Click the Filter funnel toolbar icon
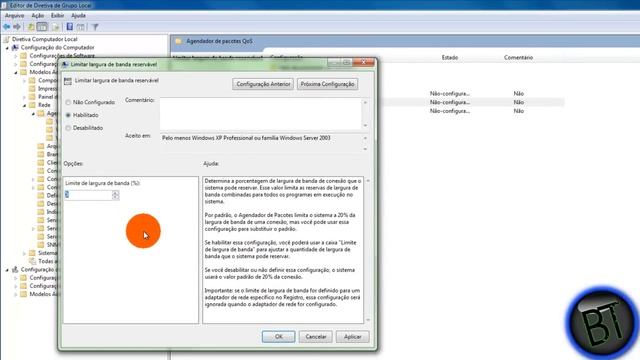Image resolution: width=640 pixels, height=360 pixels. [x=95, y=27]
